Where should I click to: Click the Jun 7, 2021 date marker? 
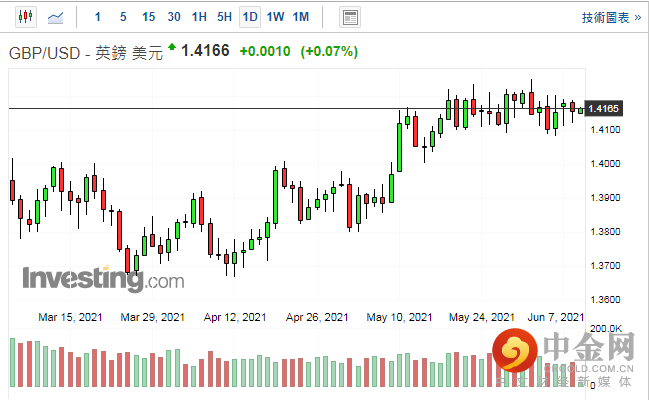coord(556,316)
